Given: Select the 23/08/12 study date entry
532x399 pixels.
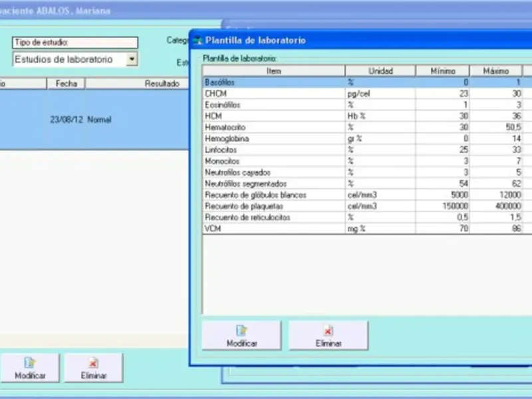Looking at the screenshot, I should [66, 120].
